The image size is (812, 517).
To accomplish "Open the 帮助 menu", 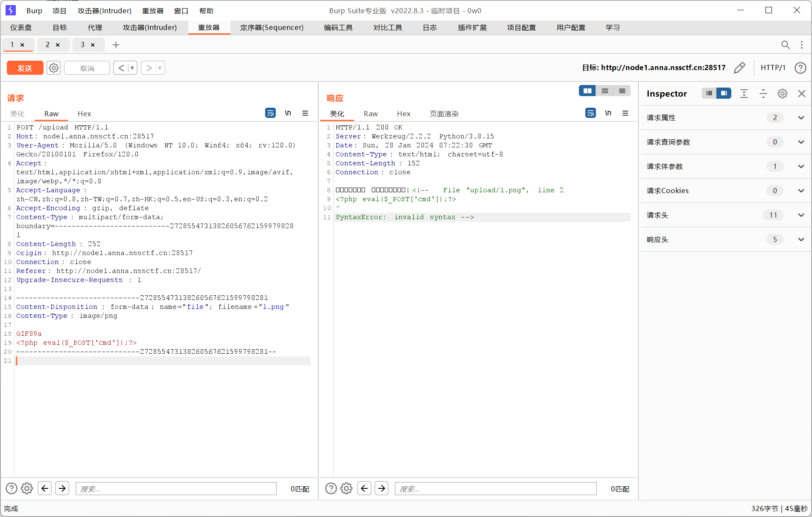I will pyautogui.click(x=206, y=11).
